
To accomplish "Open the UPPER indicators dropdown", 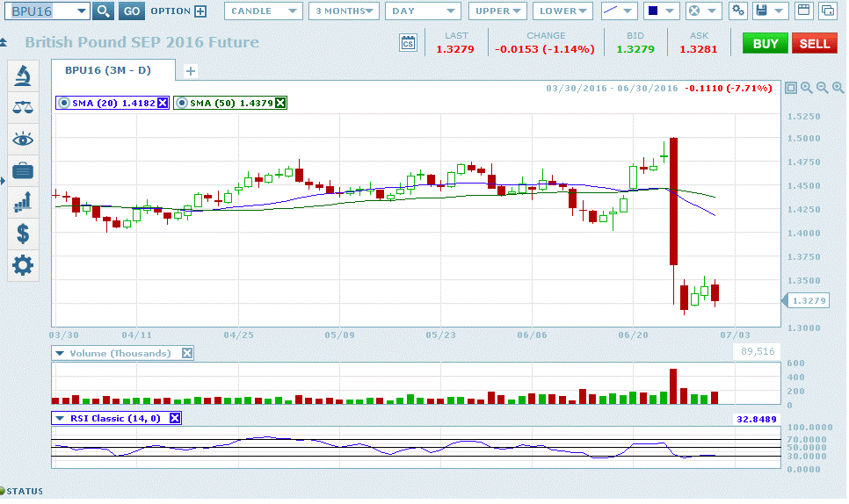I will coord(497,11).
